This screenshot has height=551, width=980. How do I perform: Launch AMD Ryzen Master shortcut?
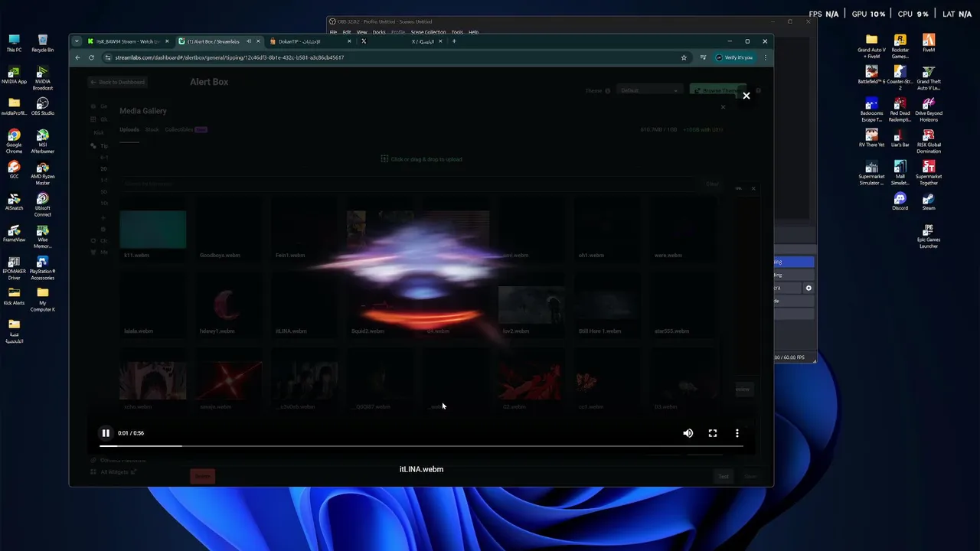pyautogui.click(x=43, y=171)
